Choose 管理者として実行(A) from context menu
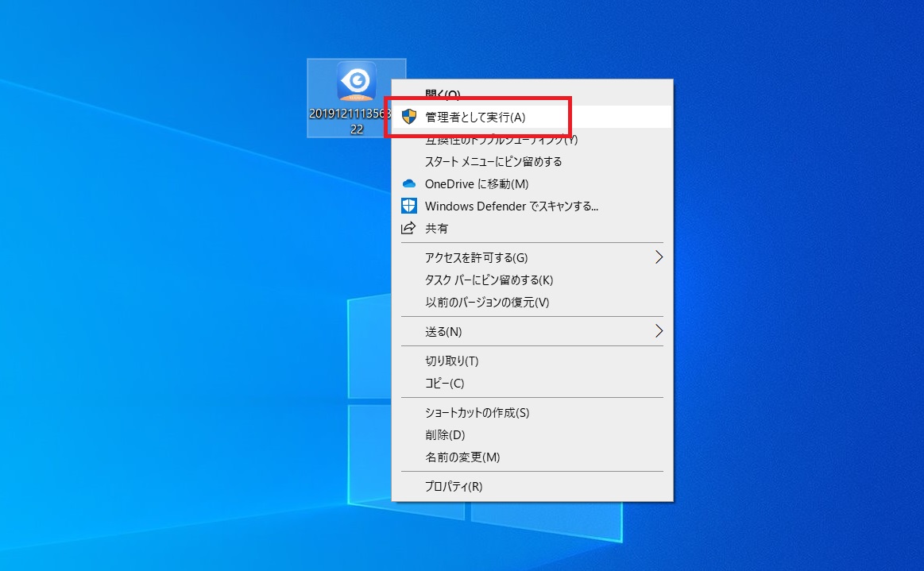Viewport: 924px width, 571px height. click(532, 117)
